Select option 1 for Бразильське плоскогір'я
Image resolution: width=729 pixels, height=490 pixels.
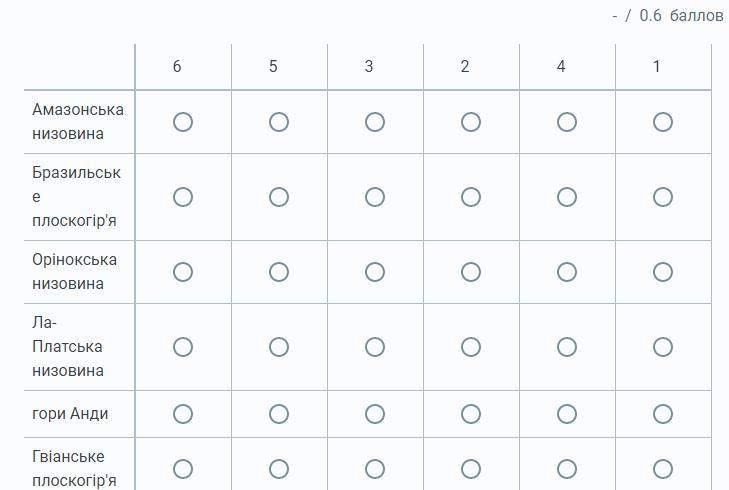(x=663, y=197)
